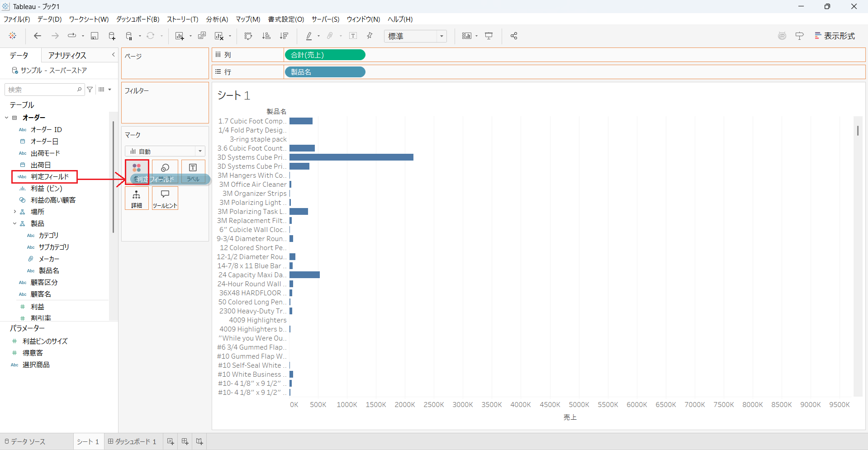This screenshot has width=868, height=450.
Task: Click the data pane 検索 search field
Action: click(x=42, y=90)
